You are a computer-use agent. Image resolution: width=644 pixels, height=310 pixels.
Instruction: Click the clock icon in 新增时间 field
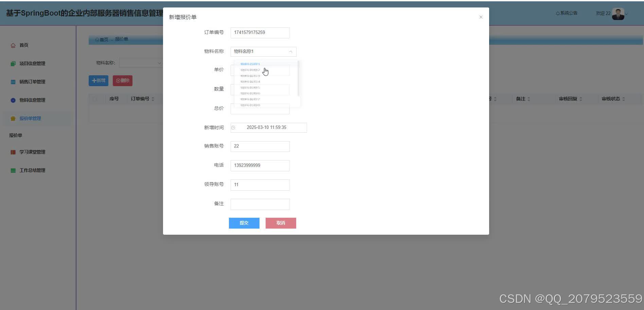click(x=233, y=128)
